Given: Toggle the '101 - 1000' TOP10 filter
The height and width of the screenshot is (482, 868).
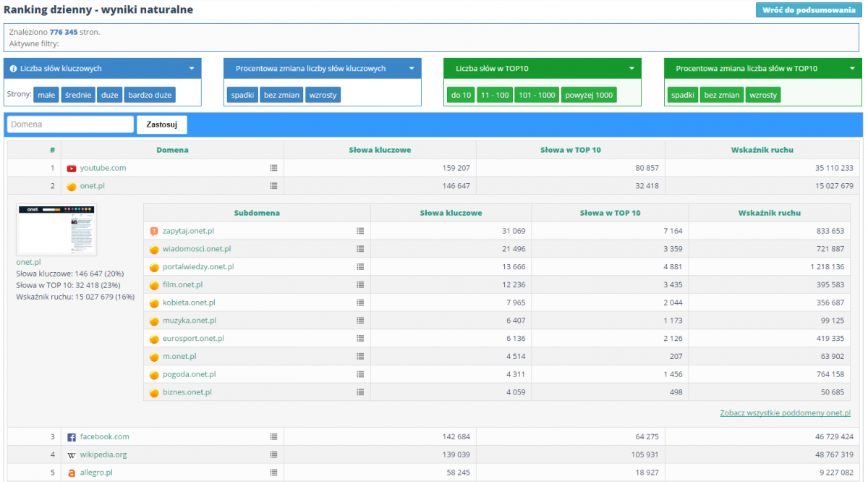Looking at the screenshot, I should pyautogui.click(x=537, y=95).
